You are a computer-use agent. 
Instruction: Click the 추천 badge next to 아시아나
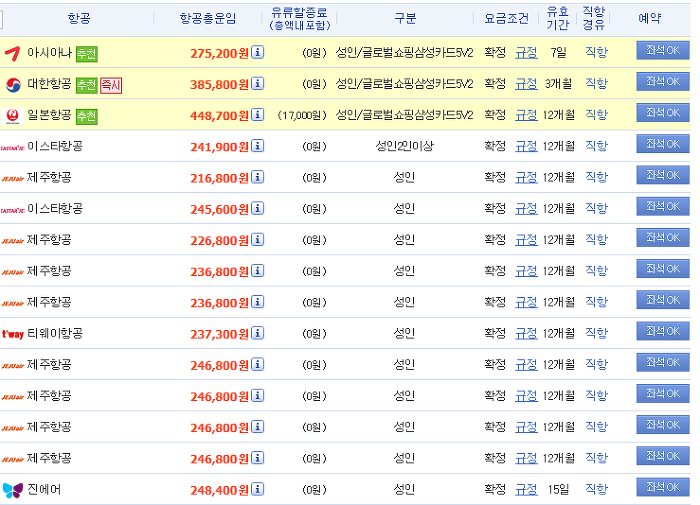point(87,54)
